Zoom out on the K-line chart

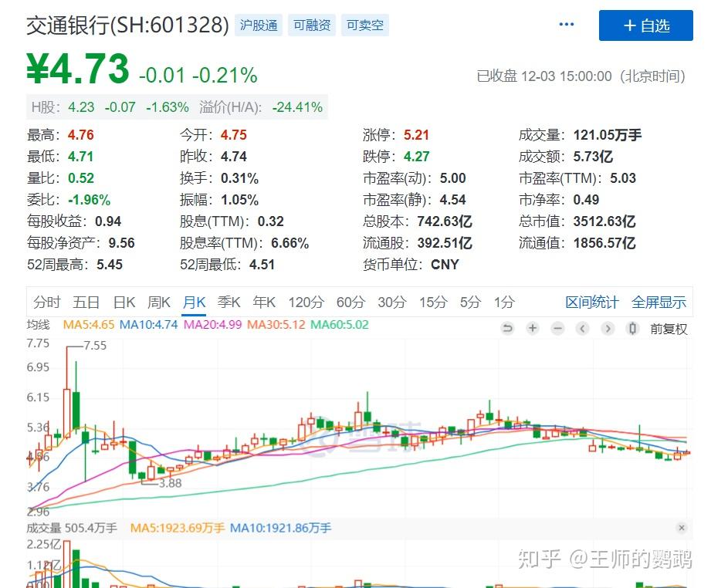click(557, 329)
